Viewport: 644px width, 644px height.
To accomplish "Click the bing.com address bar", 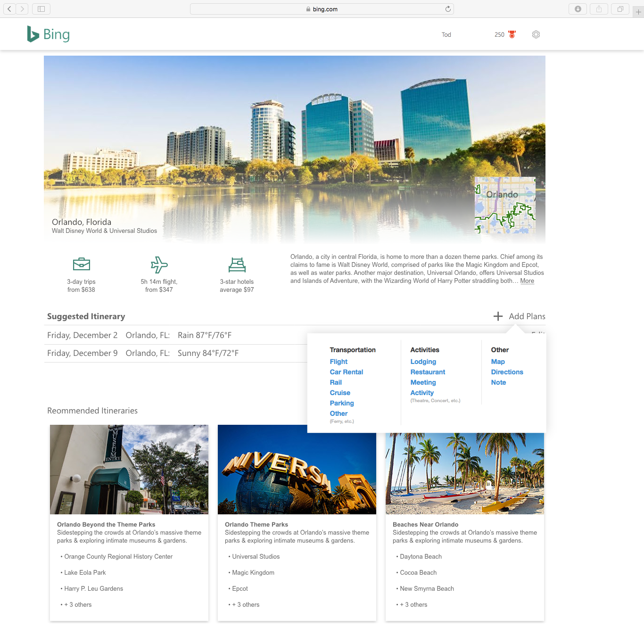I will point(322,9).
